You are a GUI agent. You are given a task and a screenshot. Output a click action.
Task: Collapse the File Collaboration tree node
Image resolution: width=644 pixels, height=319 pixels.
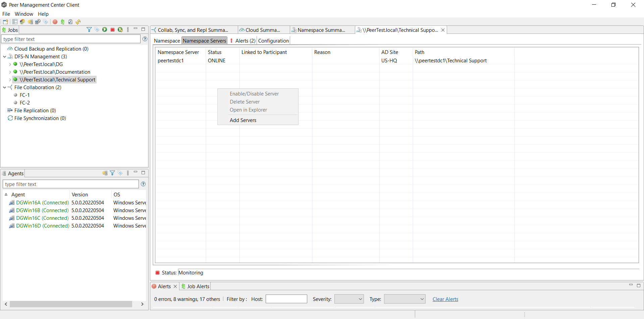coord(5,87)
